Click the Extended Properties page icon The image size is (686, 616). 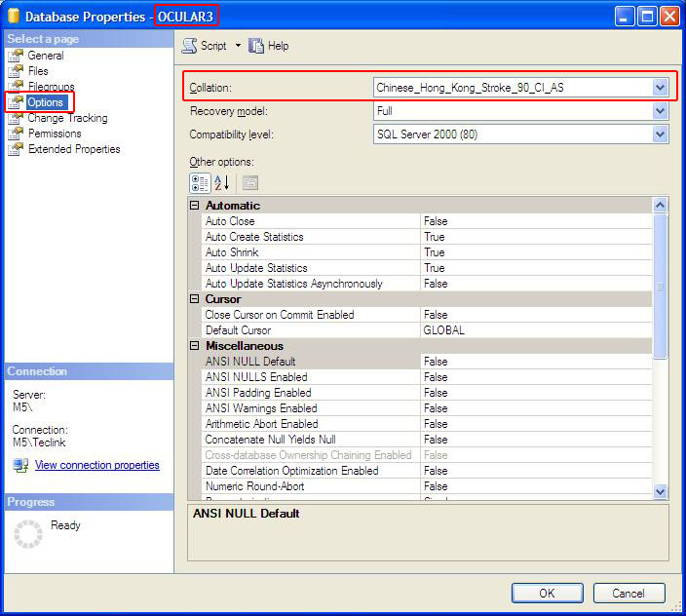tap(16, 149)
